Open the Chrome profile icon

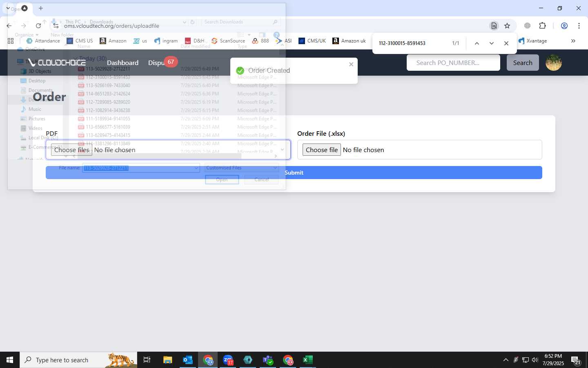[564, 26]
